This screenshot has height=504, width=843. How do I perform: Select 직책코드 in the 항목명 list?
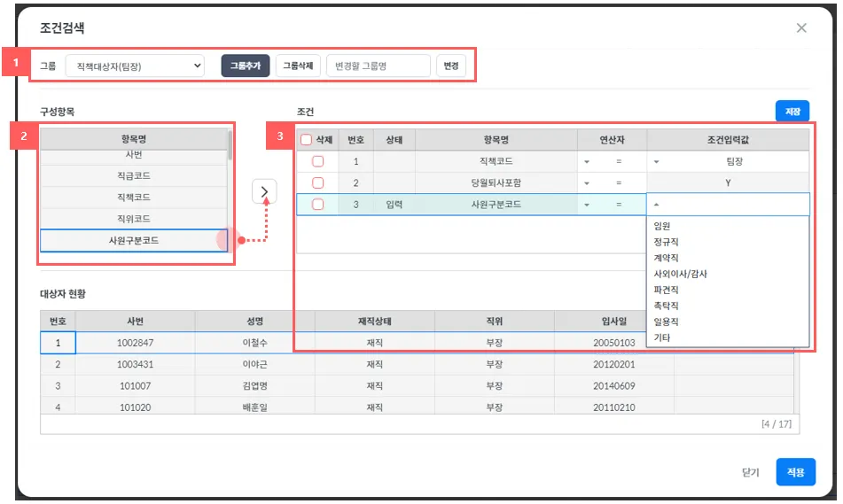(x=134, y=198)
